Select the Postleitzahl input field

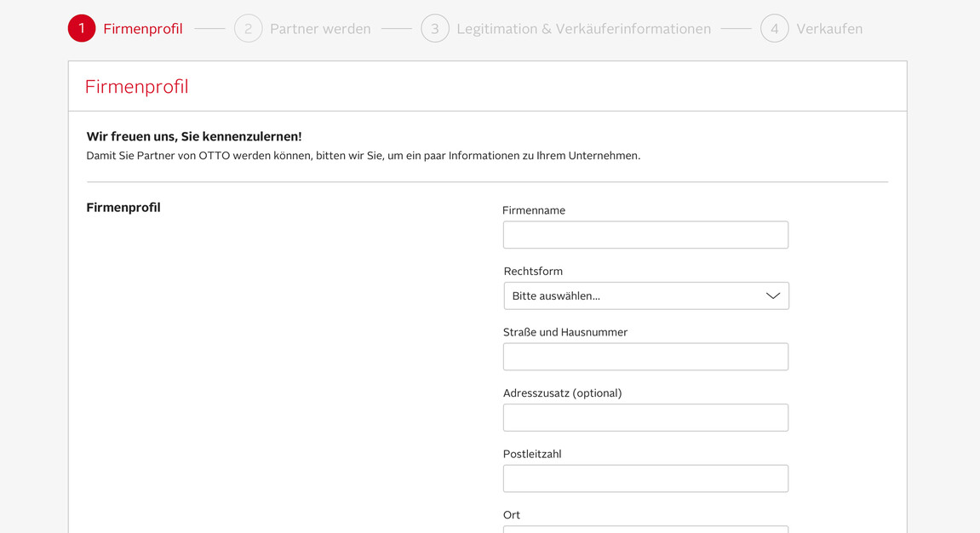(x=645, y=479)
